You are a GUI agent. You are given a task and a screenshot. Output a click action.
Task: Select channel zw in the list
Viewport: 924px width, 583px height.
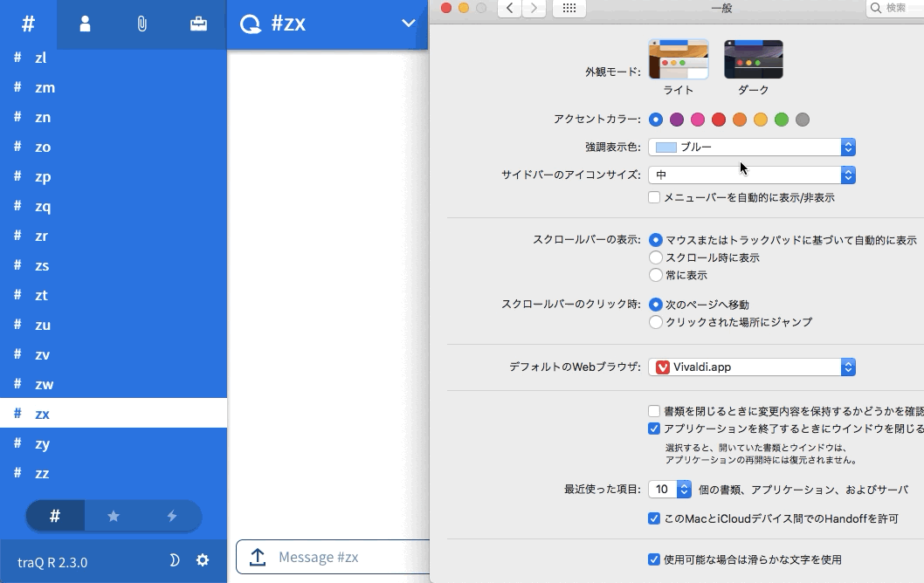[114, 384]
